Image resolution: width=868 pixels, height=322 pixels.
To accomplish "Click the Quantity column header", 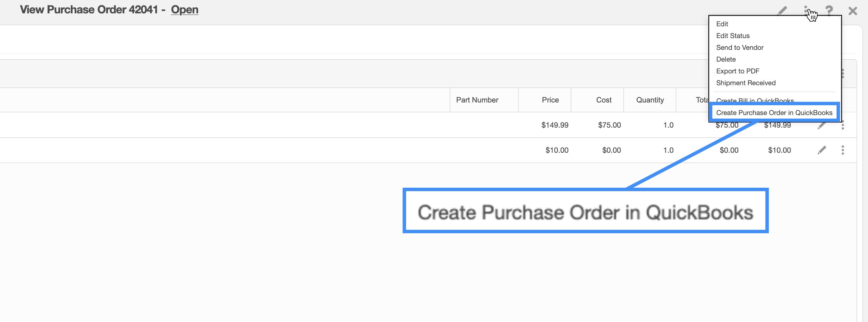I will coord(650,100).
